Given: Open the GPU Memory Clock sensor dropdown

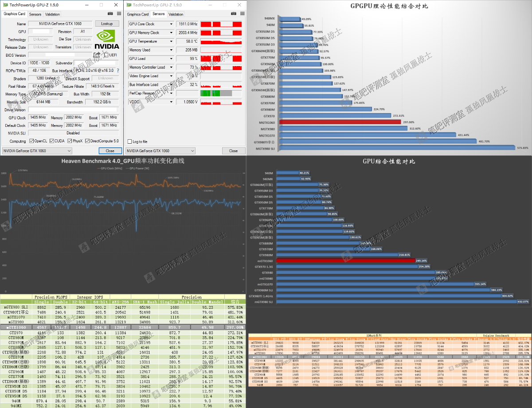Looking at the screenshot, I should 171,32.
